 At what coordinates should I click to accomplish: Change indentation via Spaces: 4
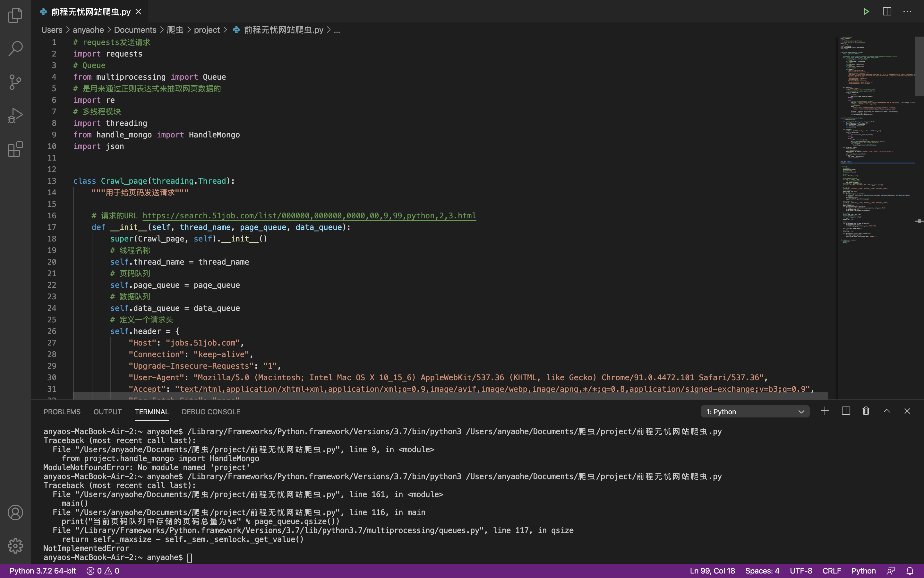click(x=762, y=571)
